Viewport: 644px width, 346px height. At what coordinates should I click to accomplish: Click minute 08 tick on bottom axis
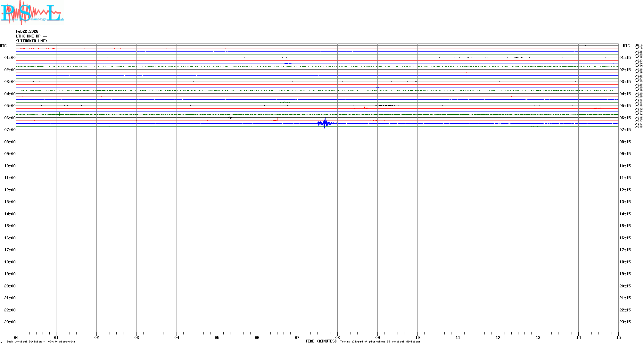point(337,337)
